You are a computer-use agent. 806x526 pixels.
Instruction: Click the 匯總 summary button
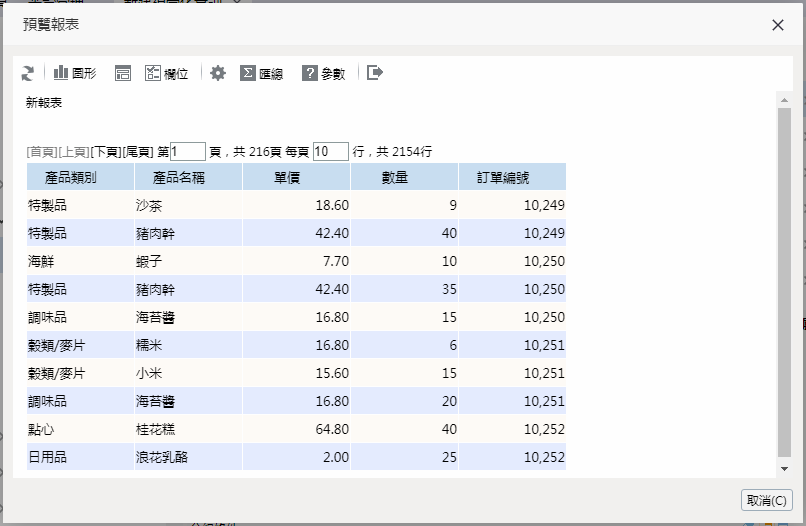pyautogui.click(x=261, y=73)
